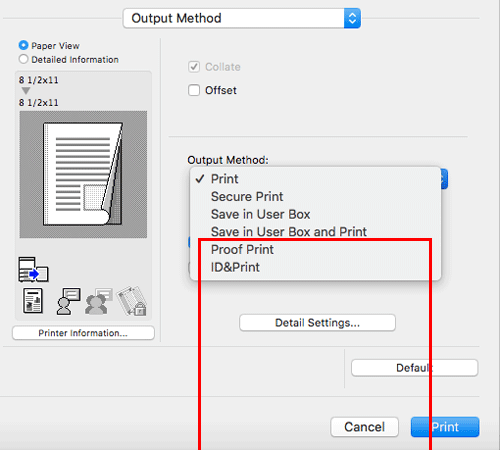Viewport: 500px width, 450px height.
Task: Select the Detailed Information radio button
Action: (x=23, y=59)
